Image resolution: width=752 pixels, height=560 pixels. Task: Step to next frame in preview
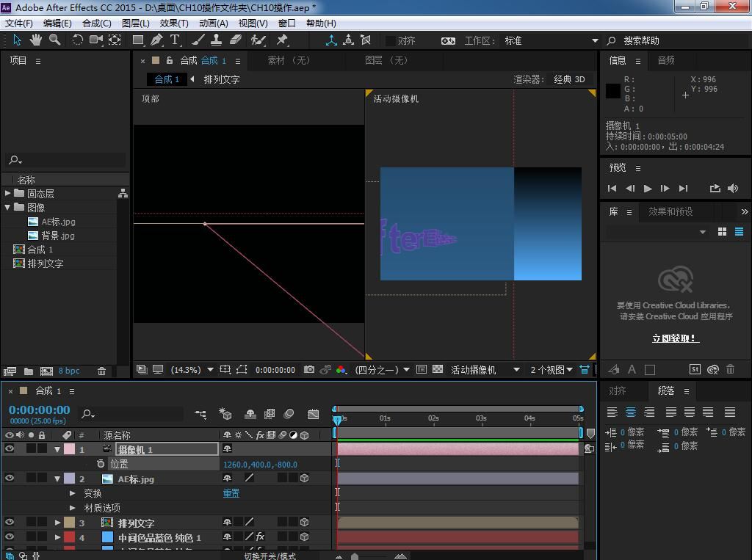coord(665,189)
